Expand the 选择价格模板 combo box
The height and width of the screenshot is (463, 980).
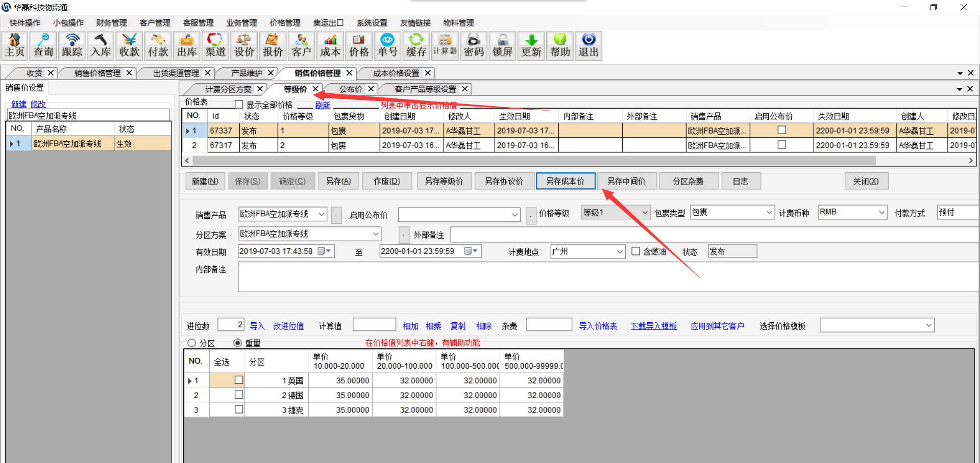928,325
